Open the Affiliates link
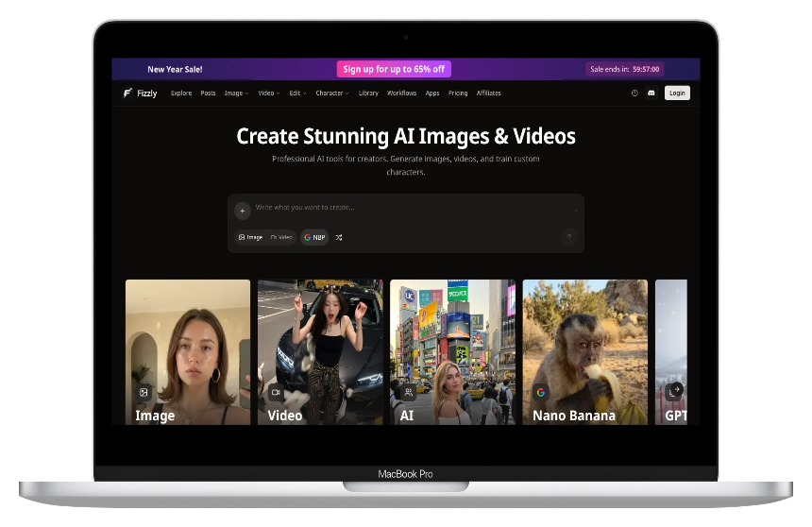This screenshot has width=812, height=527. click(x=488, y=93)
